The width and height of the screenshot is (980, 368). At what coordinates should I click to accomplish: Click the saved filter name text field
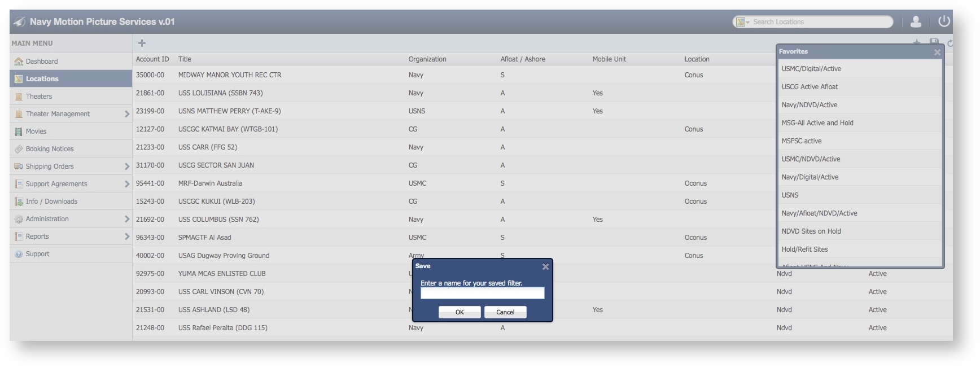[482, 293]
